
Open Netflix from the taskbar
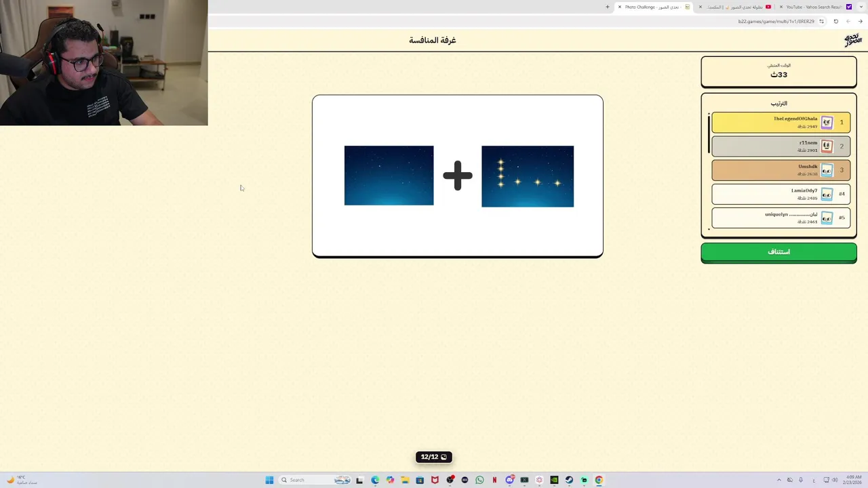tap(494, 480)
